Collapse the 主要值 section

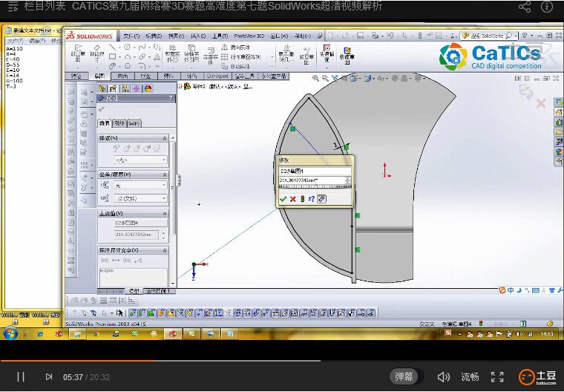click(165, 214)
